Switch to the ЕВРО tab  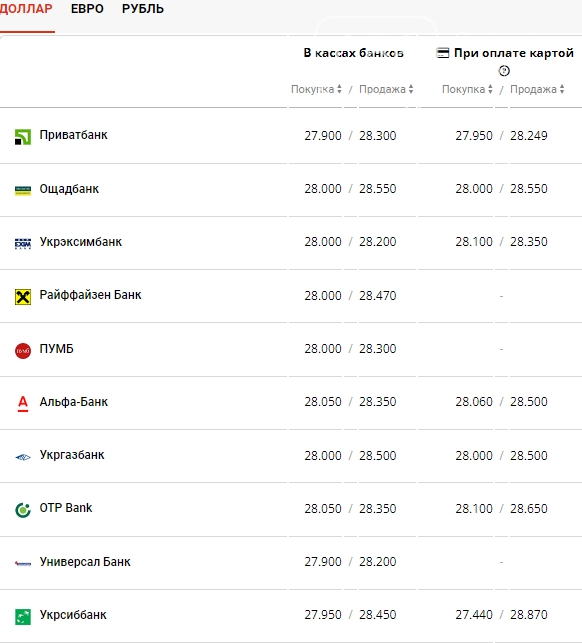87,9
